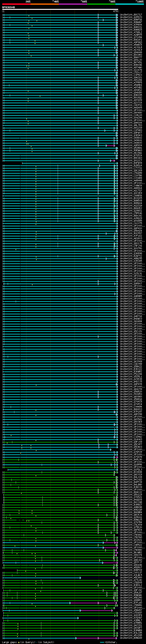This screenshot has height=644, width=146.
Task: Select the UniRef100_A7PRP5 label
Action: [x=131, y=82]
